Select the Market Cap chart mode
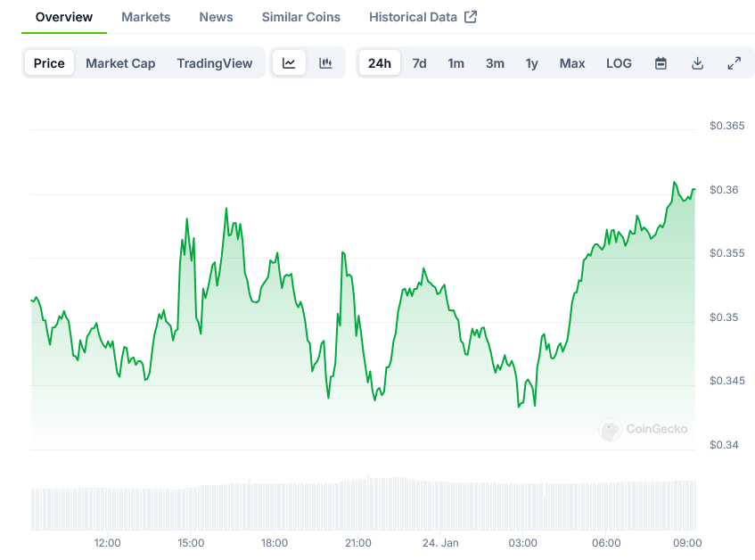 [120, 63]
